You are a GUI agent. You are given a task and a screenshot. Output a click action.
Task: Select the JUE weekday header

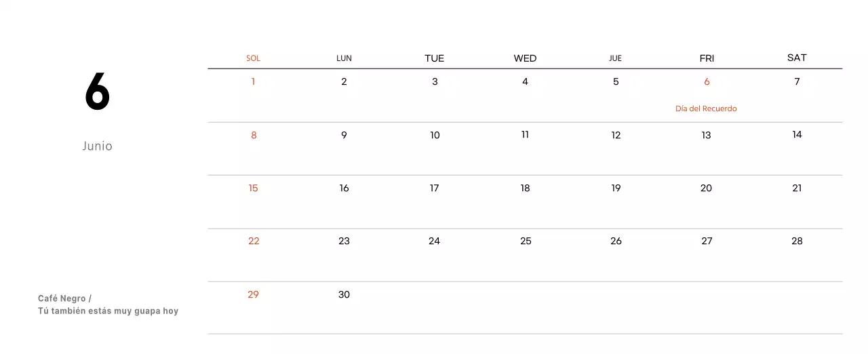[x=615, y=58]
